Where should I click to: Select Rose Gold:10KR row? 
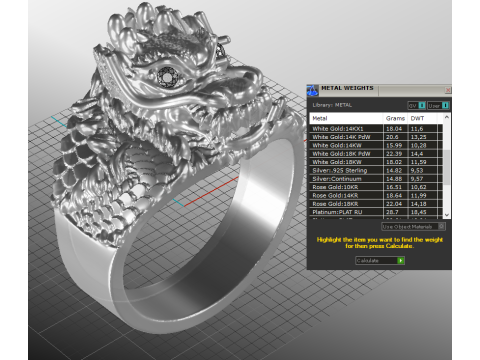point(376,187)
